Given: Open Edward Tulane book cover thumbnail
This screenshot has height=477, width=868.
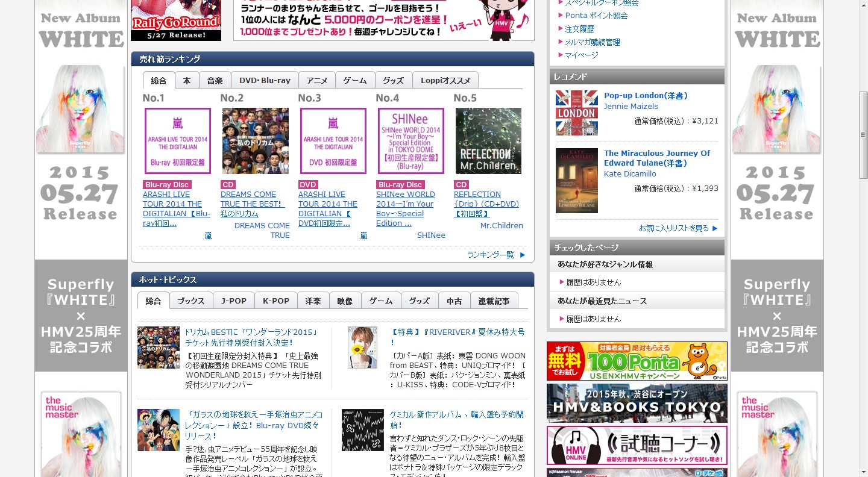Looking at the screenshot, I should (x=577, y=181).
